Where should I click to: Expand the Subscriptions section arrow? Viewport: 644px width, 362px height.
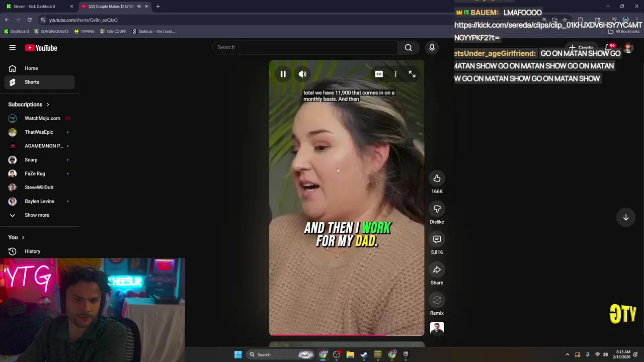[x=48, y=105]
